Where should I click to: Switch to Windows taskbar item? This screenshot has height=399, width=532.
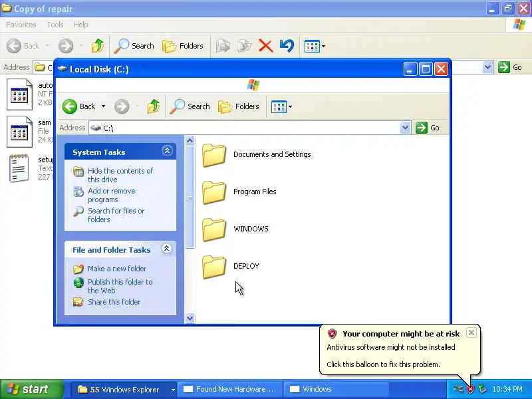[336, 390]
